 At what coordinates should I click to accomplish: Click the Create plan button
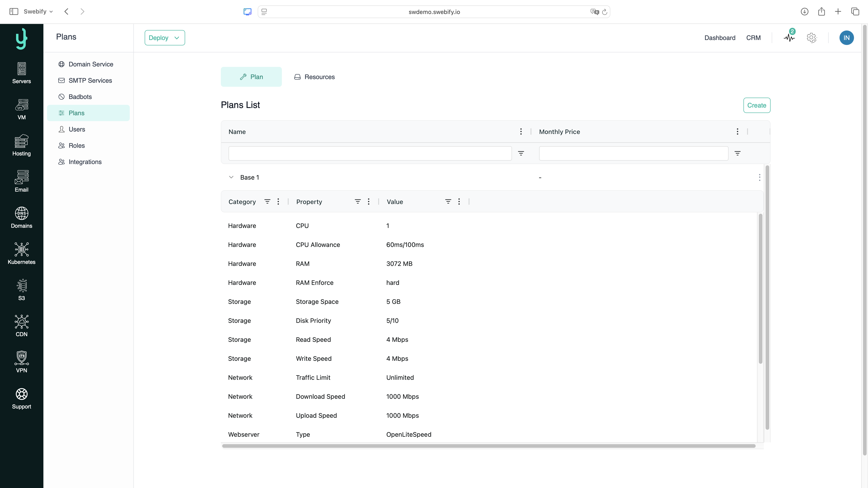[757, 106]
